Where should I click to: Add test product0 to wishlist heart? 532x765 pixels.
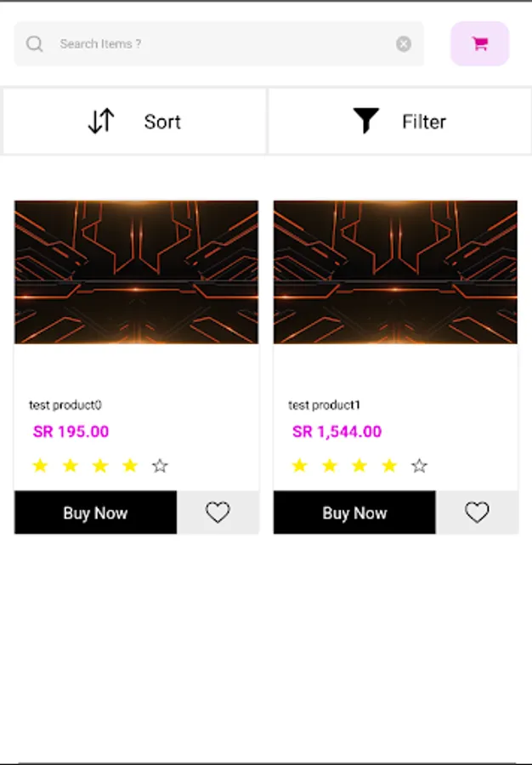click(x=218, y=513)
